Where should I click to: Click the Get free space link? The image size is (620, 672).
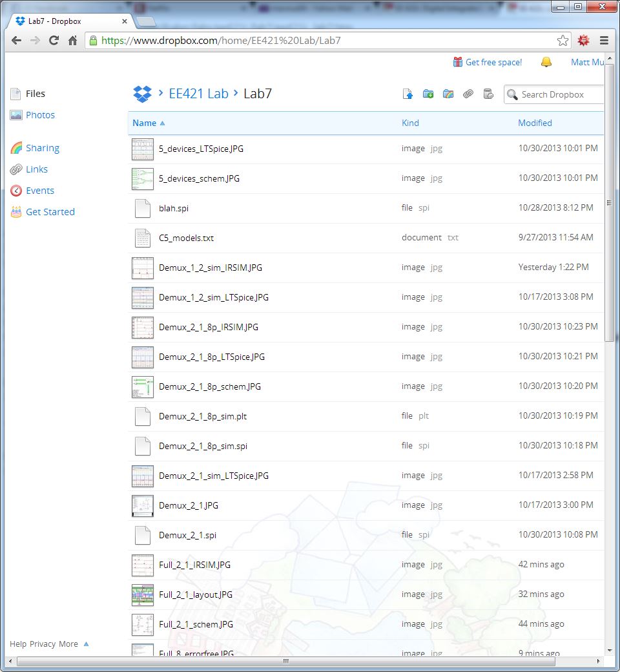[494, 62]
